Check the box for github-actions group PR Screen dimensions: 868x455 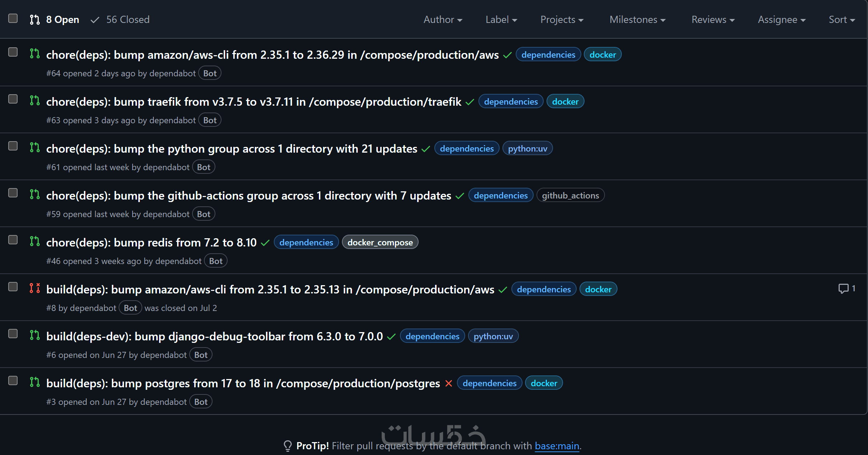point(13,193)
